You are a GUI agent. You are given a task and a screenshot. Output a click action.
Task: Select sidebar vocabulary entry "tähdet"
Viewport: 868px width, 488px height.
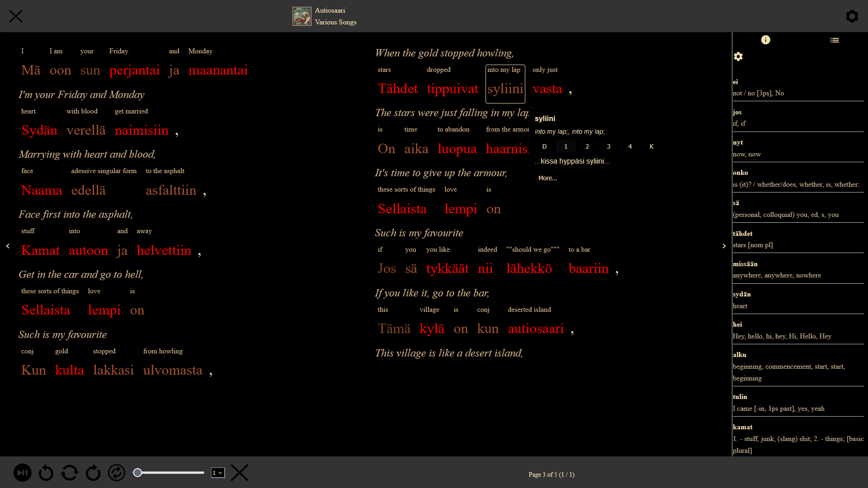click(x=798, y=239)
